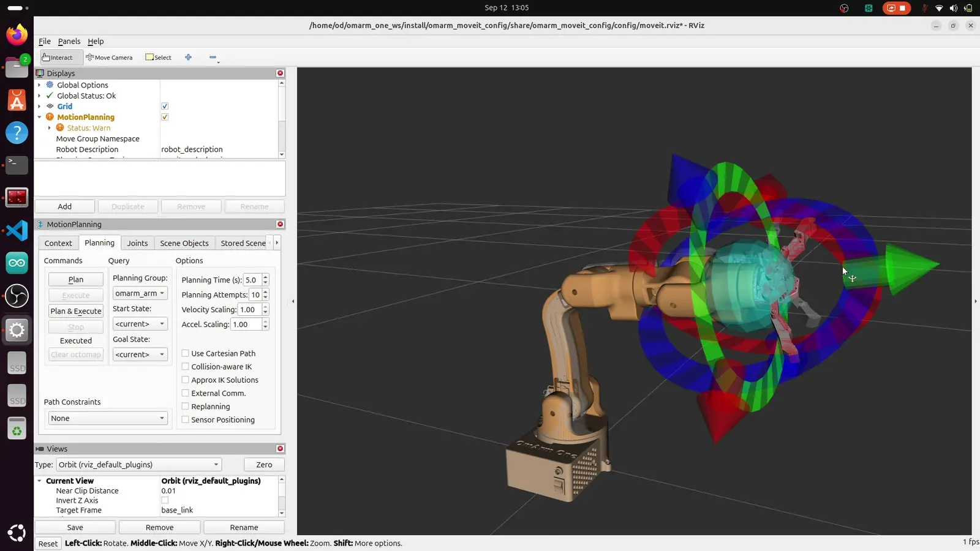Click the Zero button in Views
Viewport: 980px width, 551px height.
coord(264,465)
